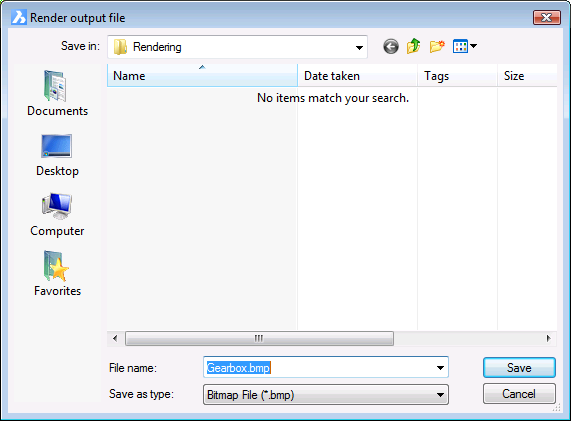Click the horizontal scrollbar thumb
The width and height of the screenshot is (571, 421).
click(x=259, y=338)
